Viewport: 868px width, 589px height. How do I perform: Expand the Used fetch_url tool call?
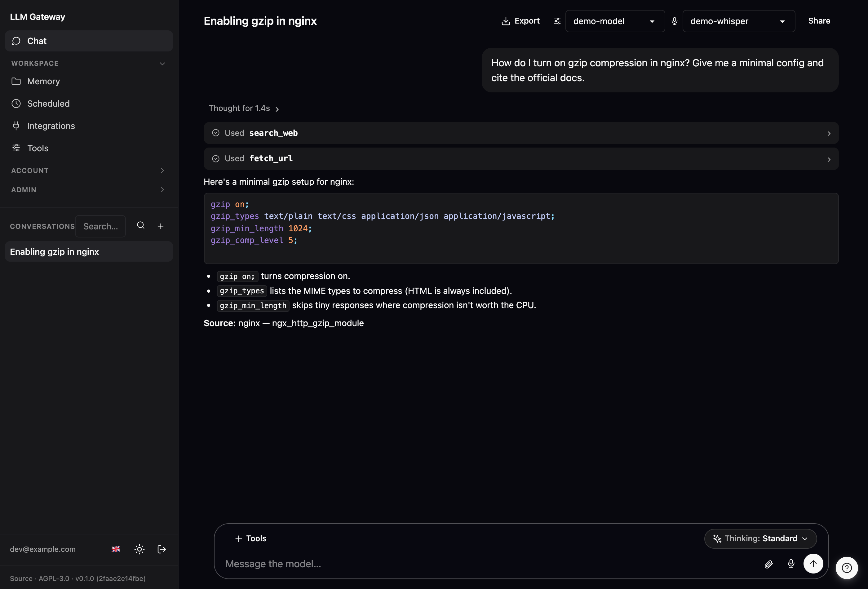pyautogui.click(x=521, y=159)
